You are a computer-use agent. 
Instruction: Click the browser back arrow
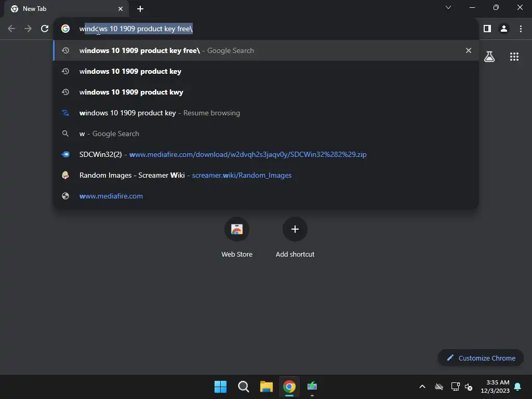[x=11, y=29]
